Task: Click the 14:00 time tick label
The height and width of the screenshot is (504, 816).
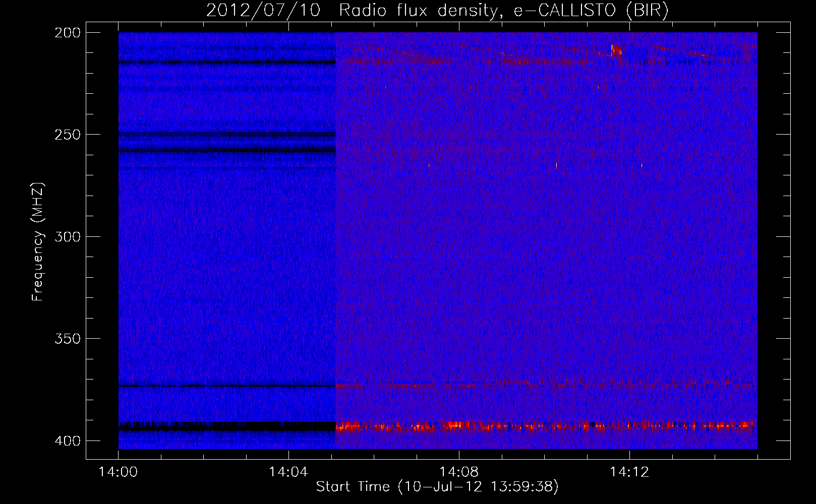Action: [118, 472]
